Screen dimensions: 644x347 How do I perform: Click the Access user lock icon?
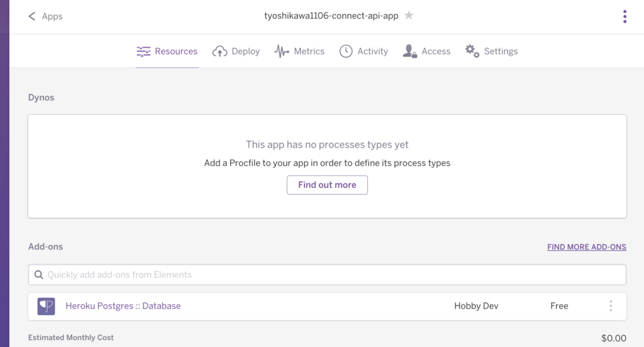coord(410,52)
